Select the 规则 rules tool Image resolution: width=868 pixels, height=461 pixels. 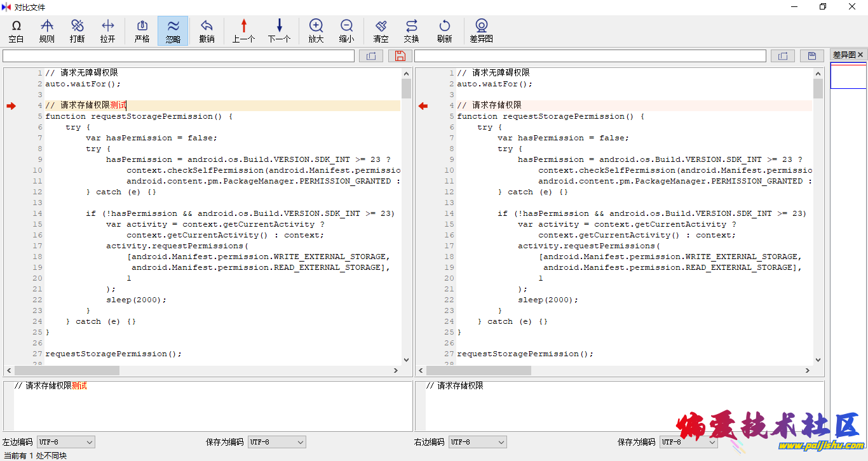point(47,30)
